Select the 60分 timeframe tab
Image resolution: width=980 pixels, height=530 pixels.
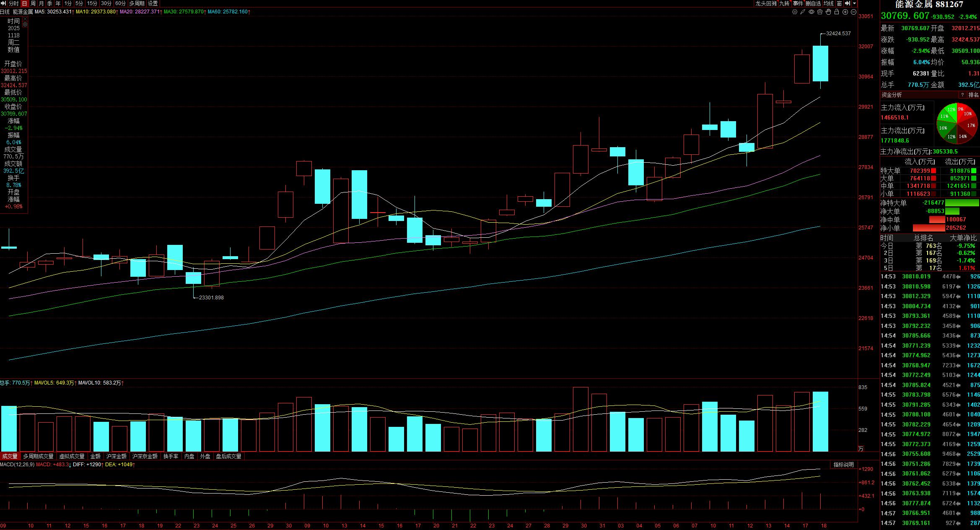click(120, 3)
